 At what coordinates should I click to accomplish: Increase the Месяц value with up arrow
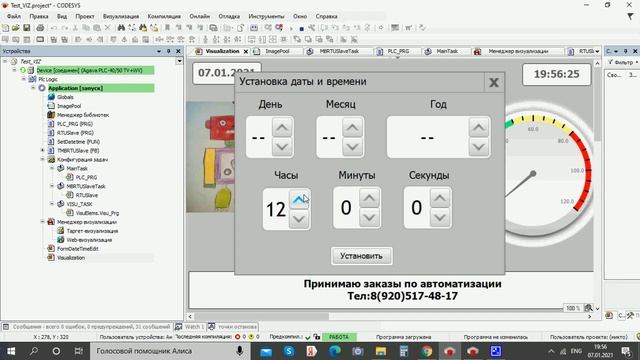(353, 128)
